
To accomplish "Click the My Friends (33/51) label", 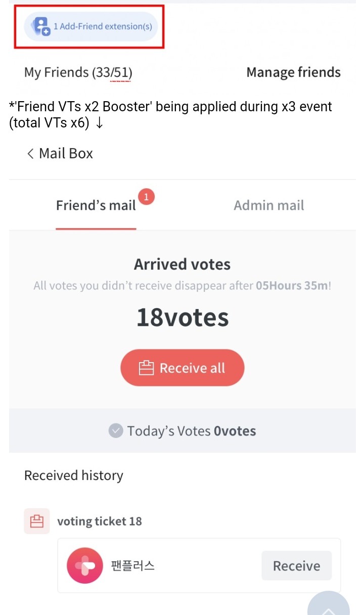I will (x=78, y=72).
